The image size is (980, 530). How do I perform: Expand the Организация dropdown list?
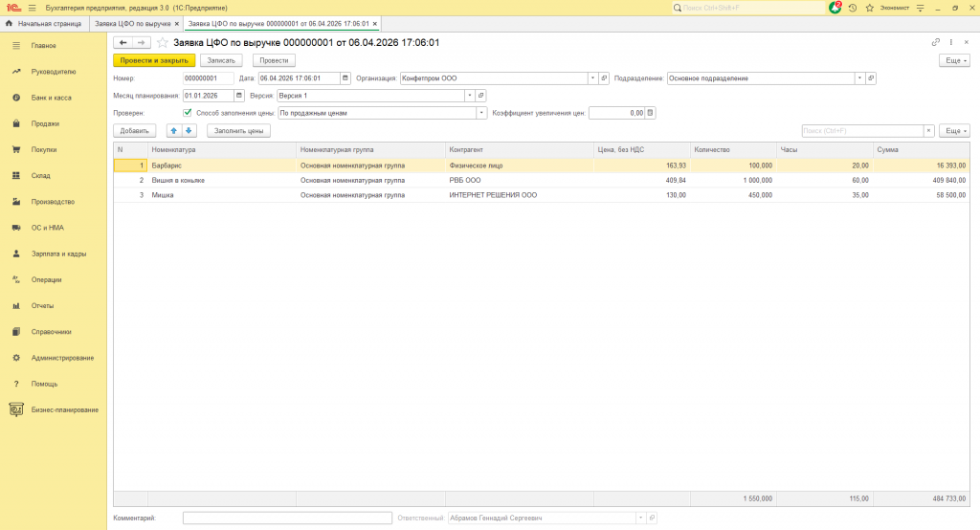pos(592,78)
